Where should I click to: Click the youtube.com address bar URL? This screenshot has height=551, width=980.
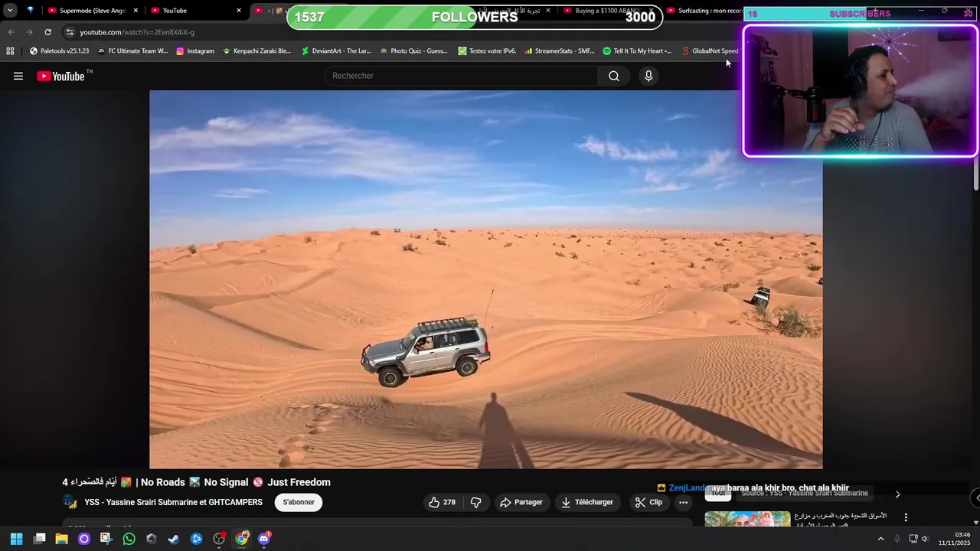coord(137,32)
